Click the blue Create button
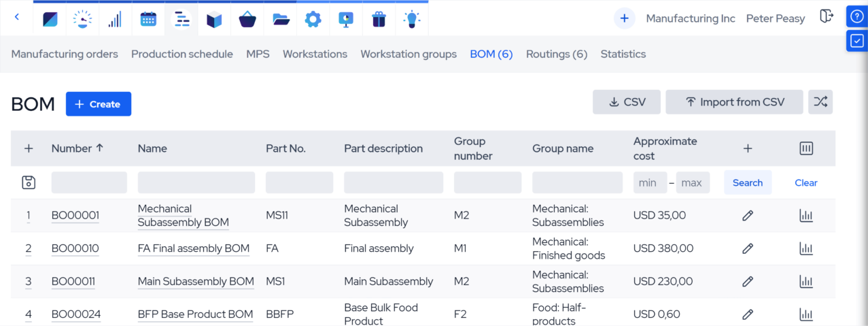Screen dimensions: 868x326 click(99, 104)
